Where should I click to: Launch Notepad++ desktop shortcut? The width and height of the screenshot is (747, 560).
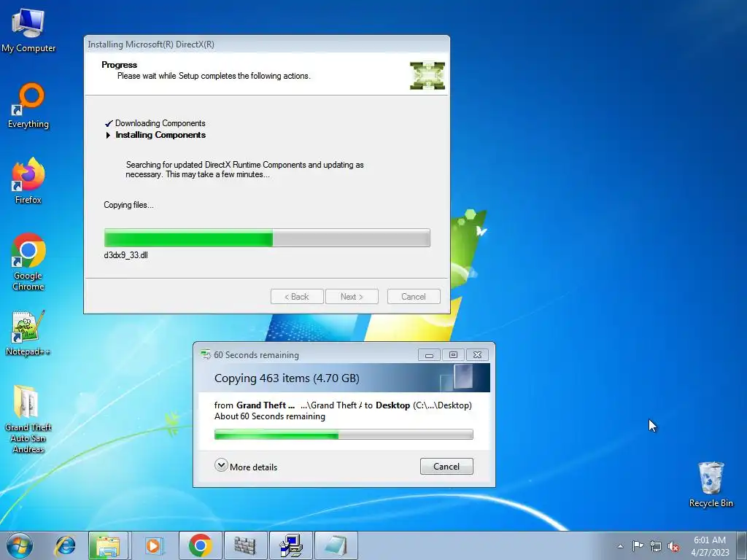click(28, 333)
